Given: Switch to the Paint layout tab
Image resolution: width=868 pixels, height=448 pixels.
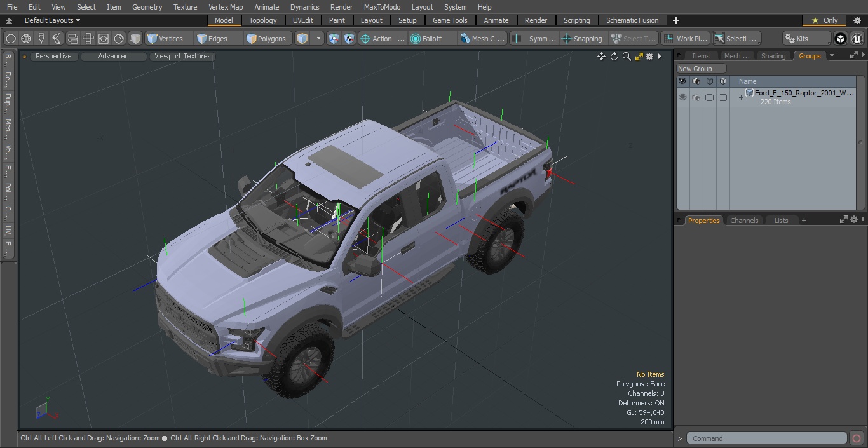Looking at the screenshot, I should coord(337,20).
